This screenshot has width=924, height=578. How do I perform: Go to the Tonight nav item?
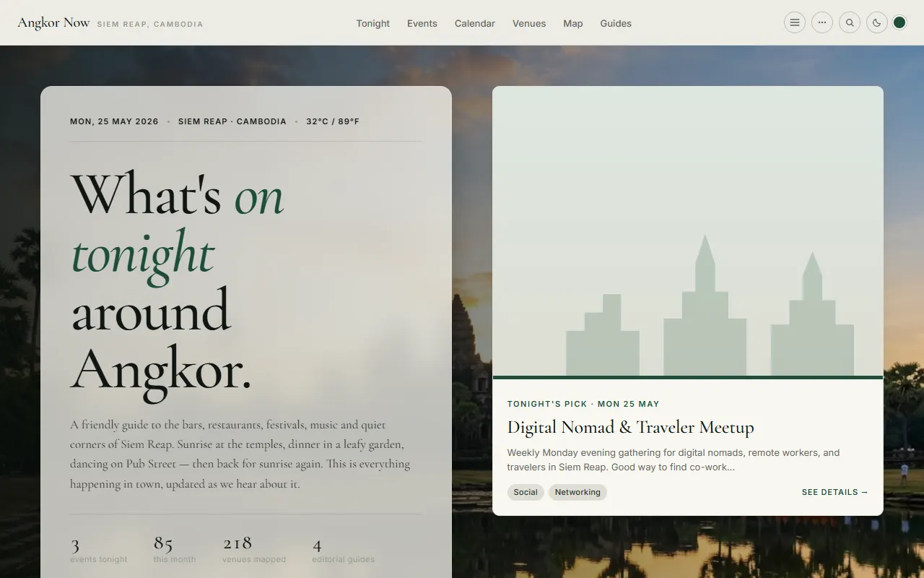(x=372, y=23)
